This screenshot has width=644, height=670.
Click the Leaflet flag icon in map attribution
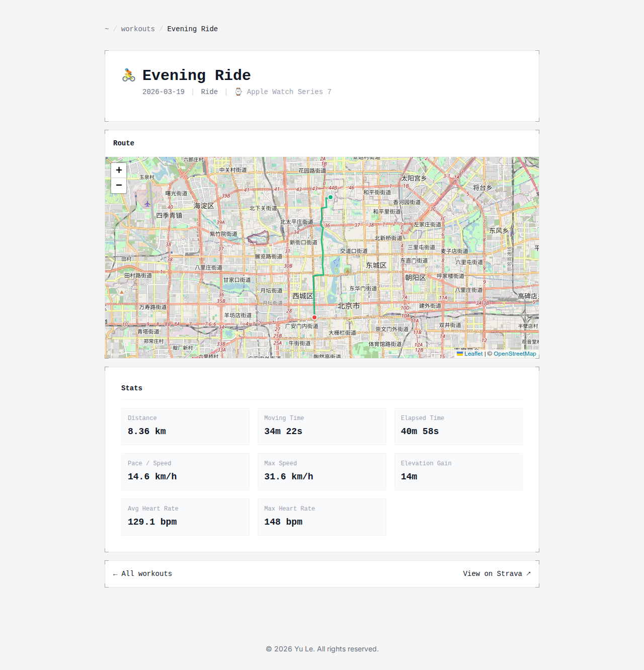click(x=460, y=354)
